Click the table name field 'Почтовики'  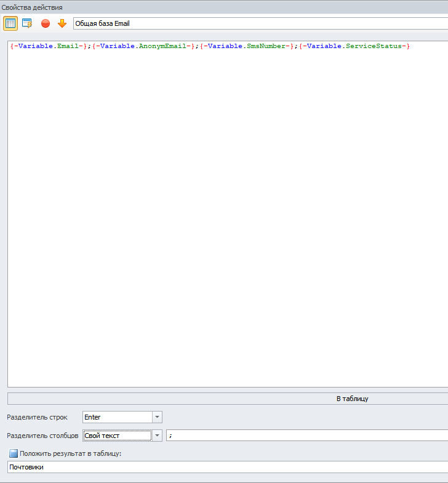(x=228, y=467)
